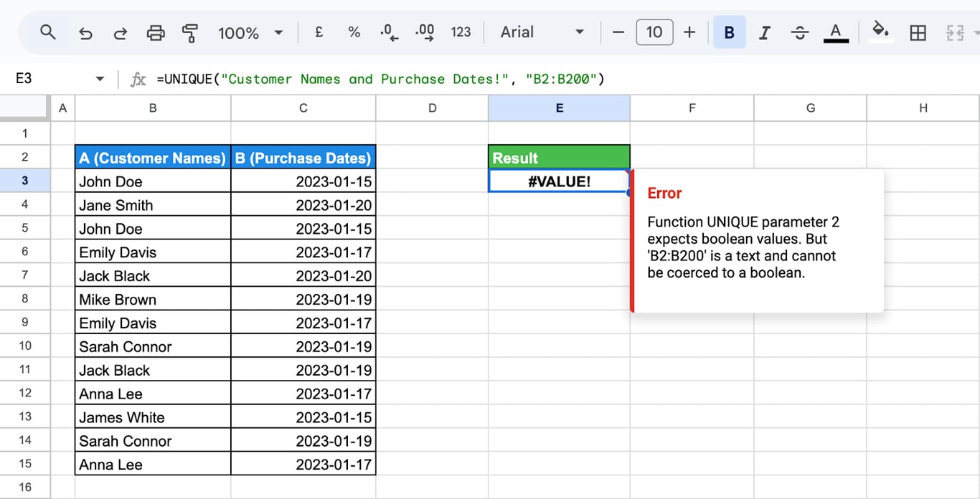Click the select-all corner box
Screen dimensions: 980x499
25,108
